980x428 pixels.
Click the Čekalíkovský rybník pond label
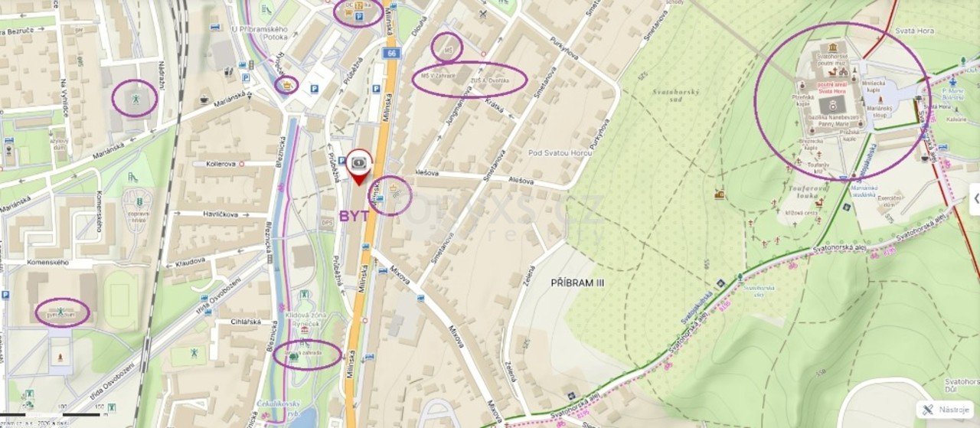(279, 408)
